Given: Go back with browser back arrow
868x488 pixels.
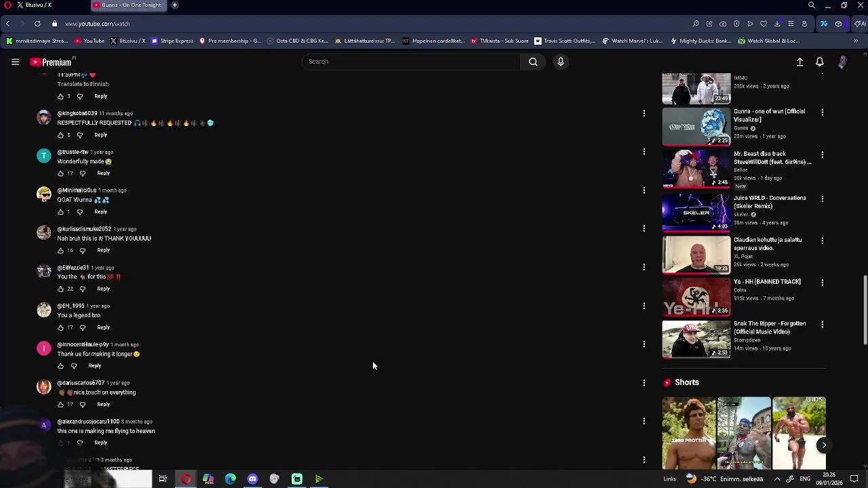Looking at the screenshot, I should pos(7,24).
